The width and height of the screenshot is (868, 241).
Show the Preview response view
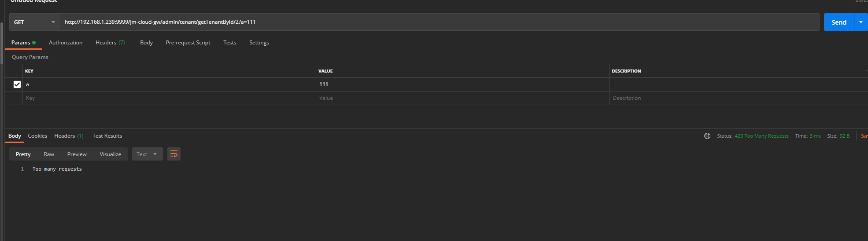click(x=77, y=154)
